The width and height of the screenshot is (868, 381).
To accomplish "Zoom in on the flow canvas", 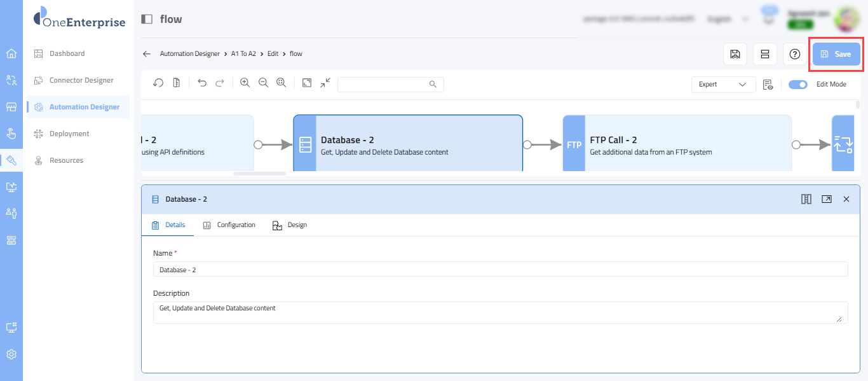I will tap(245, 83).
